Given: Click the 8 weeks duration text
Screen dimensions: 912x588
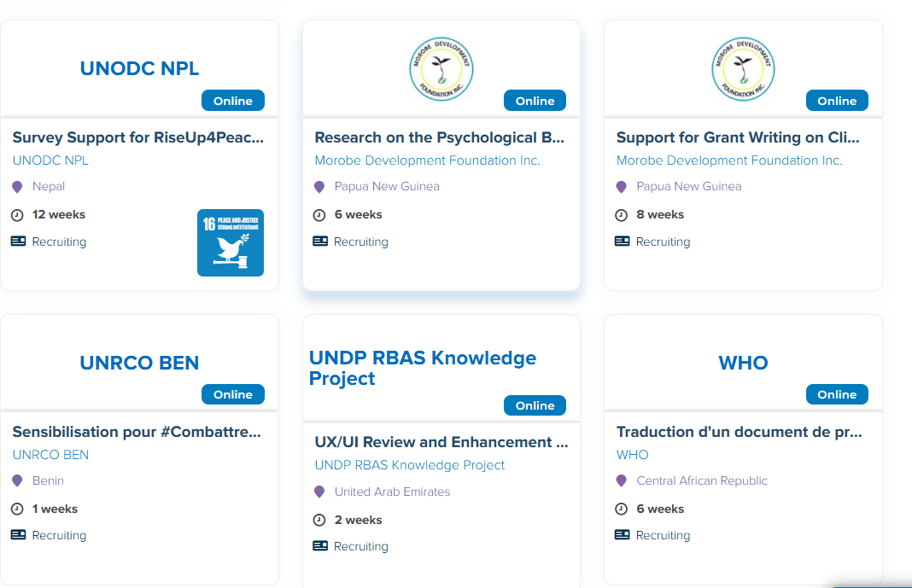Looking at the screenshot, I should click(x=660, y=214).
